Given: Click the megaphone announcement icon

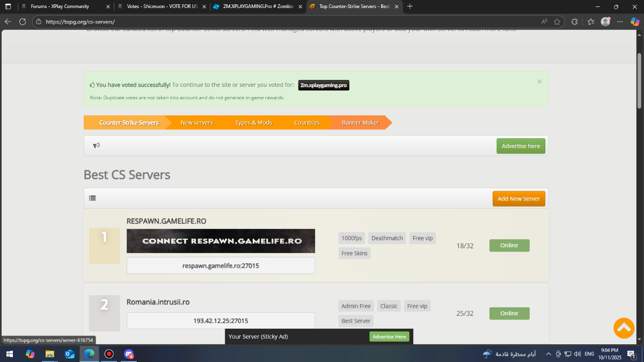Looking at the screenshot, I should point(97,145).
